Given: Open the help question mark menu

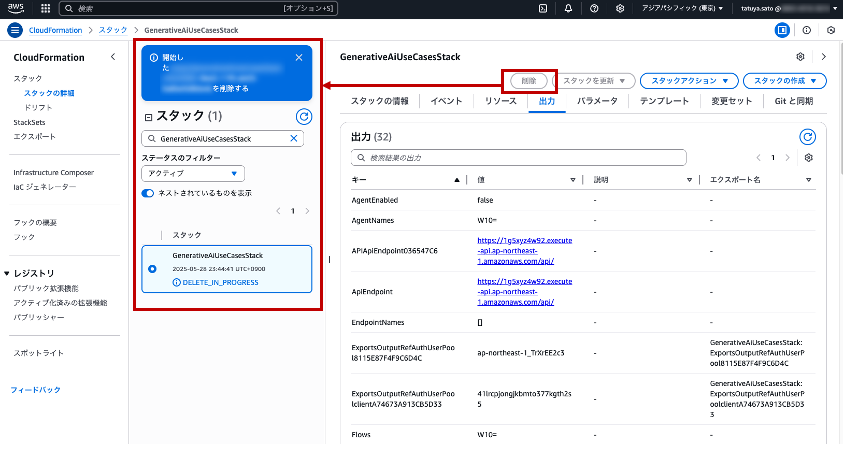Looking at the screenshot, I should tap(594, 9).
